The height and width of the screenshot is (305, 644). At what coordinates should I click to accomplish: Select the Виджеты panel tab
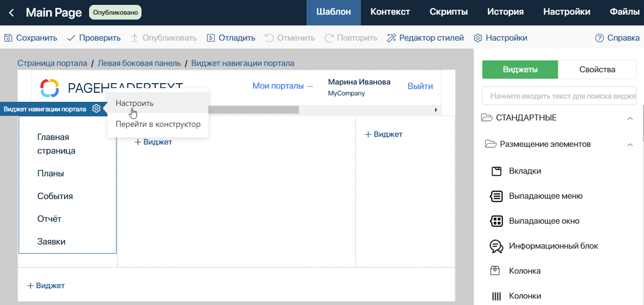(520, 70)
